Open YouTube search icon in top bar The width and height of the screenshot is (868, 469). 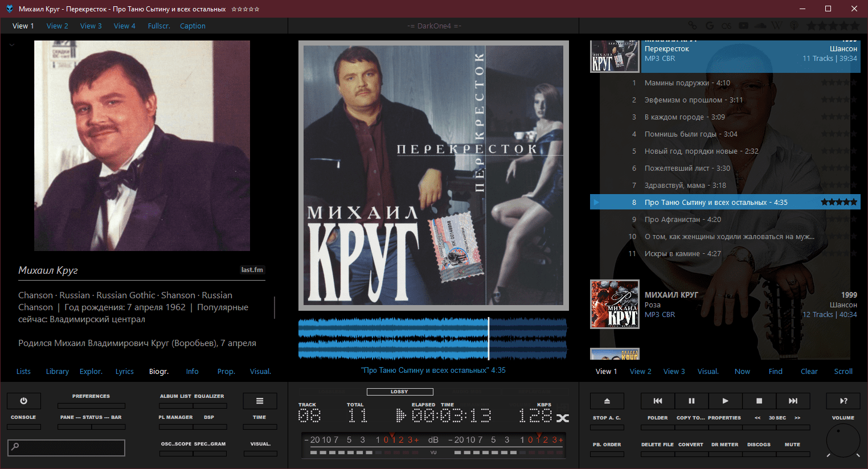pos(743,26)
